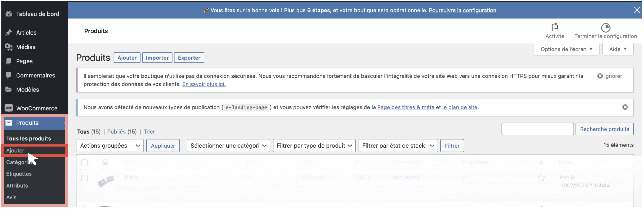Open the Activité flag icon
Viewport: 644px width, 209px height.
coord(554,27)
